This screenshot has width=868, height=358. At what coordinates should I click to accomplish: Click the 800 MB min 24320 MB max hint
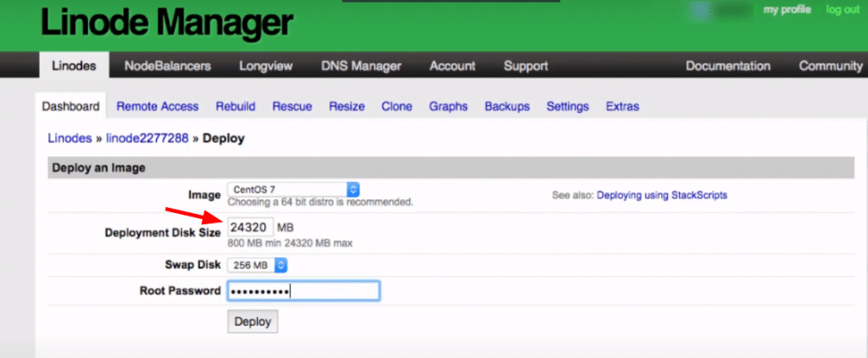pyautogui.click(x=290, y=243)
